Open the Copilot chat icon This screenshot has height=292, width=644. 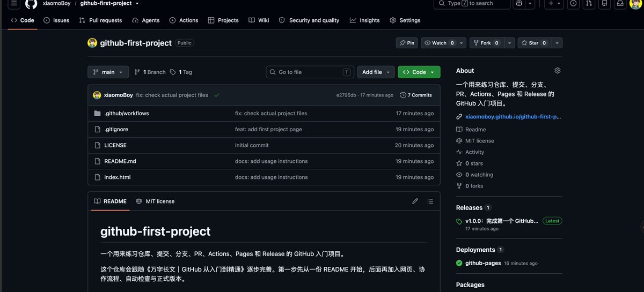pos(518,3)
